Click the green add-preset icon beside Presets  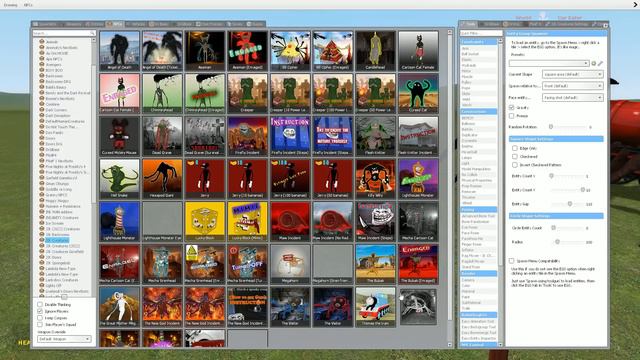coord(593,63)
